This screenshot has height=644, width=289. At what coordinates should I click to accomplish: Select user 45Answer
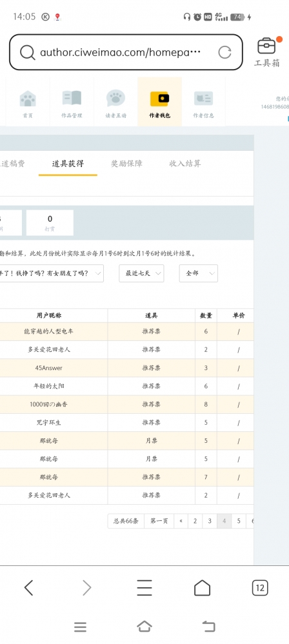[x=49, y=368]
